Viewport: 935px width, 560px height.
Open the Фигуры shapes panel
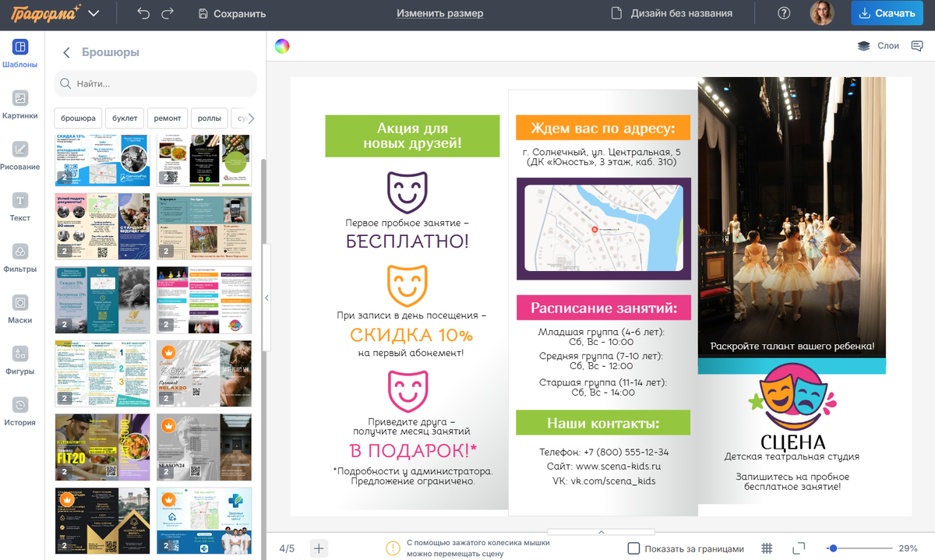(x=20, y=361)
